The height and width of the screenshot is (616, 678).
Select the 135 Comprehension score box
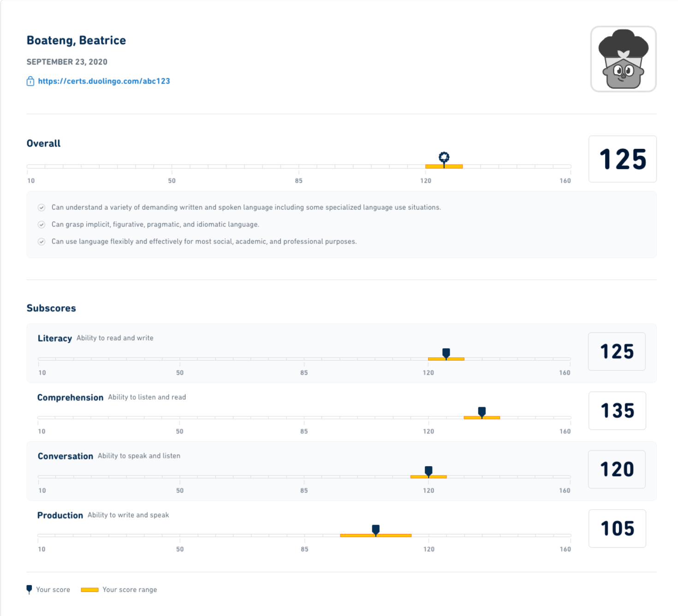pyautogui.click(x=617, y=410)
